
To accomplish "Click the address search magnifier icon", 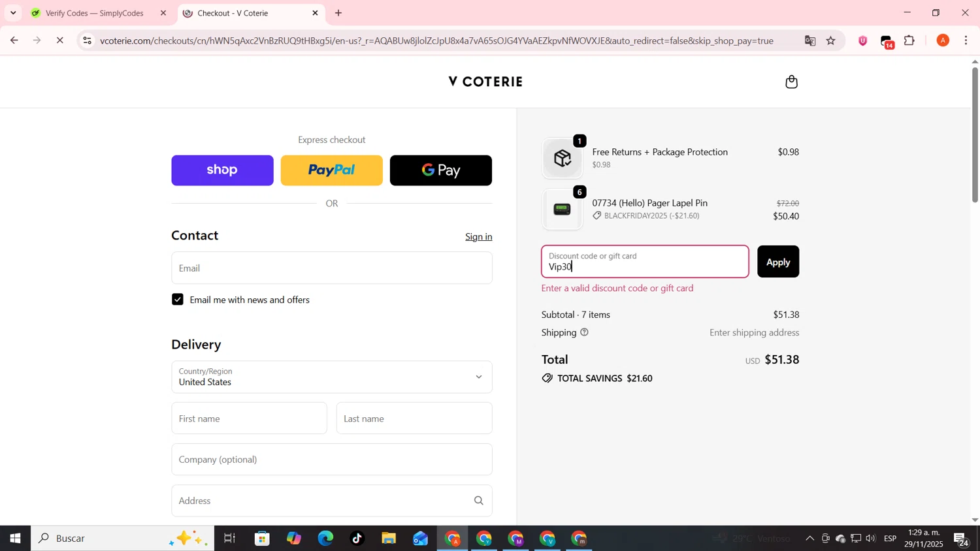I will [x=479, y=501].
